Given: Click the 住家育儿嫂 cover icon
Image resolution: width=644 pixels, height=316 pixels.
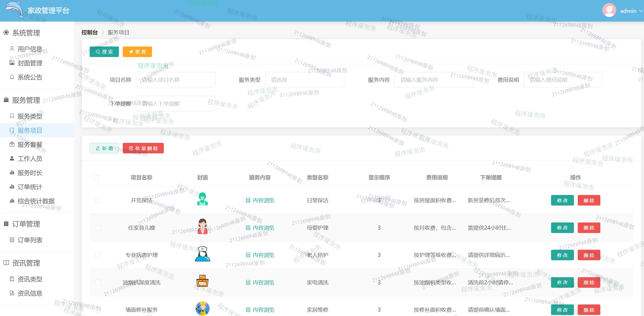Looking at the screenshot, I should (202, 227).
